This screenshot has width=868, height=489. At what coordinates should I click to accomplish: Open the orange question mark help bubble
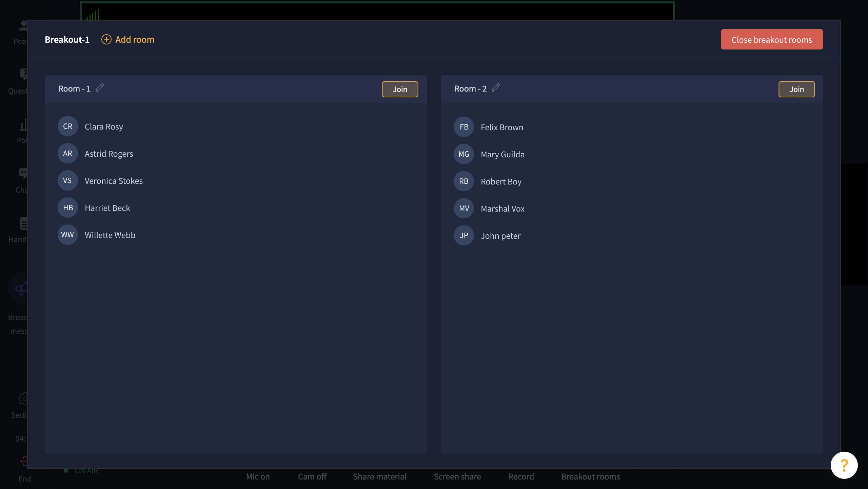tap(844, 465)
